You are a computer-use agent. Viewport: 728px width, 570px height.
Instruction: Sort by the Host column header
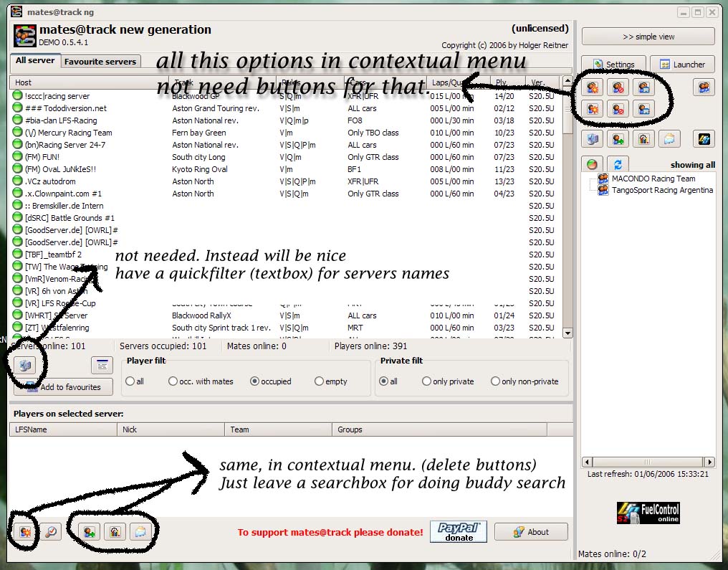coord(88,82)
